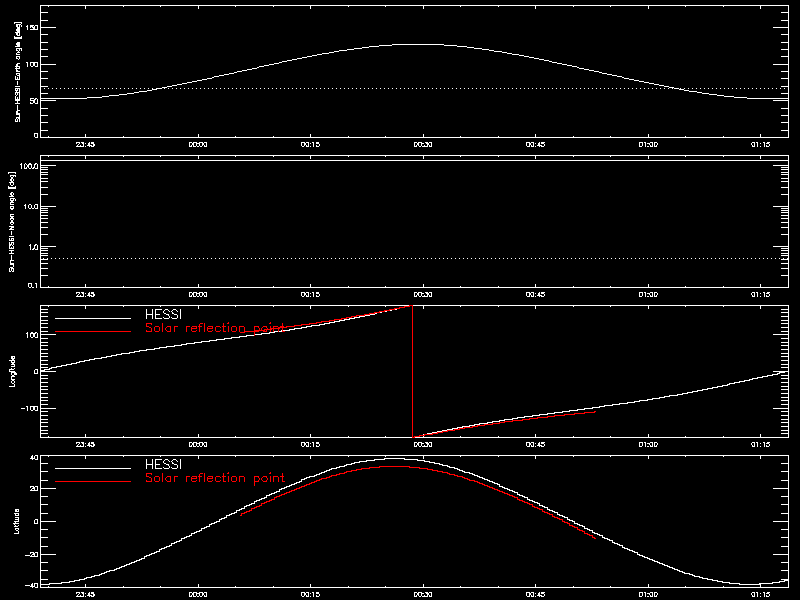Select the HESSI legend text in Longitude plot

pyautogui.click(x=163, y=315)
